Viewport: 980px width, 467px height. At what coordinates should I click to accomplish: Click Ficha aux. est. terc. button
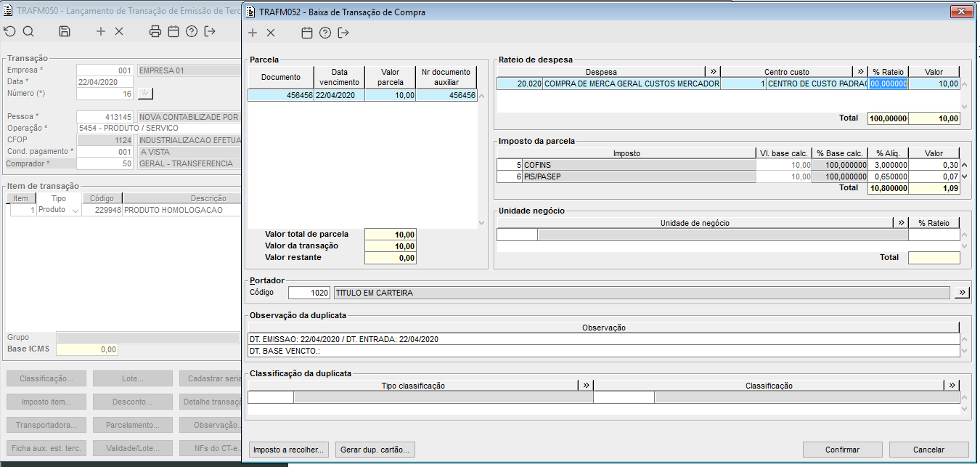click(46, 448)
